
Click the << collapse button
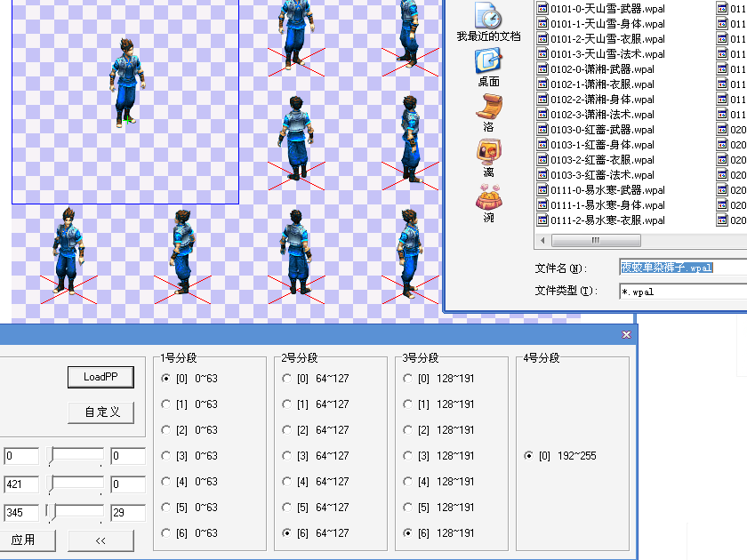pyautogui.click(x=100, y=540)
